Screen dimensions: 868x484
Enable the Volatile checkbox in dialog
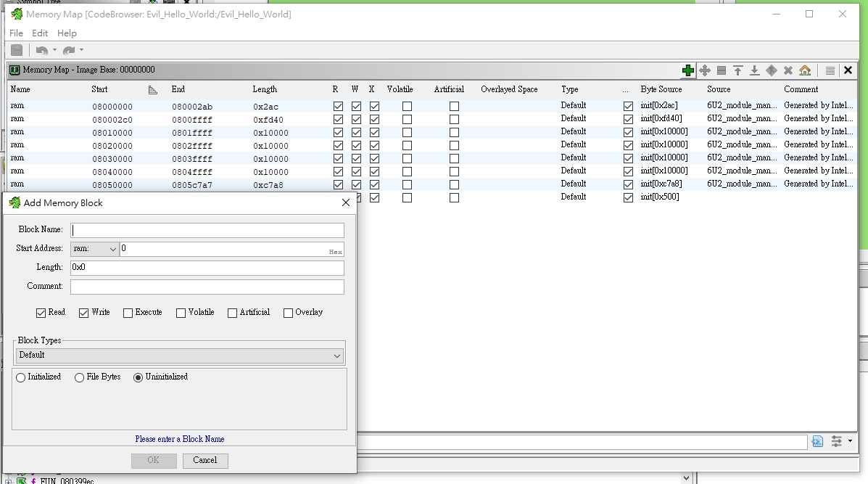click(x=181, y=313)
